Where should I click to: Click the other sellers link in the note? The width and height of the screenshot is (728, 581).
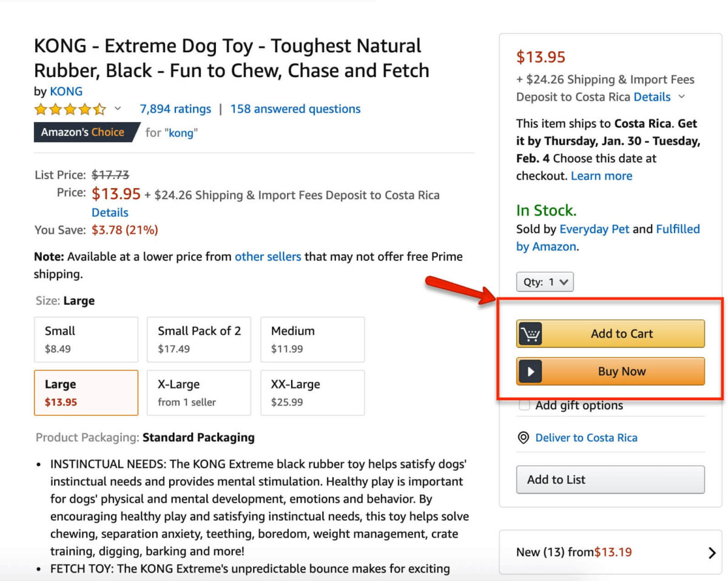[x=268, y=256]
